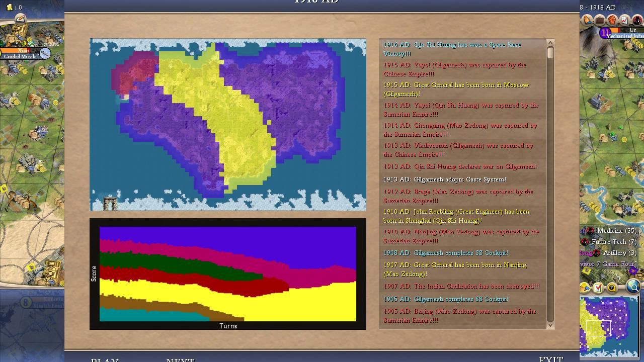Select the Braga captured log entry
Screen dimensions: 644x362
click(462, 196)
